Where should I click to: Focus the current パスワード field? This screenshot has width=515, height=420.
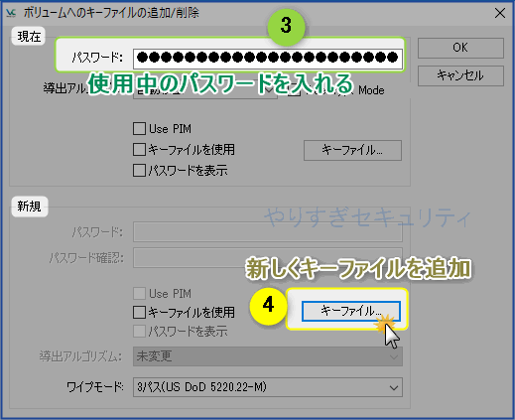point(268,59)
